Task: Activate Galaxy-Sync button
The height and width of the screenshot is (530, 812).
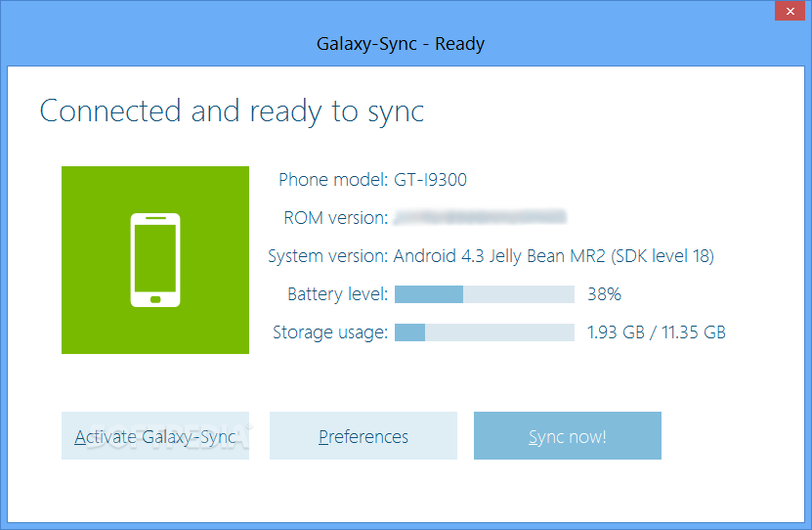Action: click(155, 436)
